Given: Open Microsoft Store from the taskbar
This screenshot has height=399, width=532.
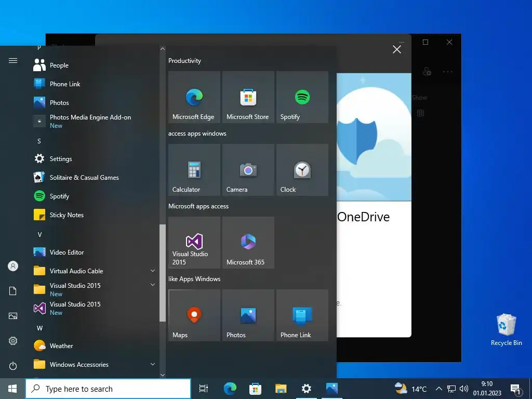Looking at the screenshot, I should coord(255,389).
